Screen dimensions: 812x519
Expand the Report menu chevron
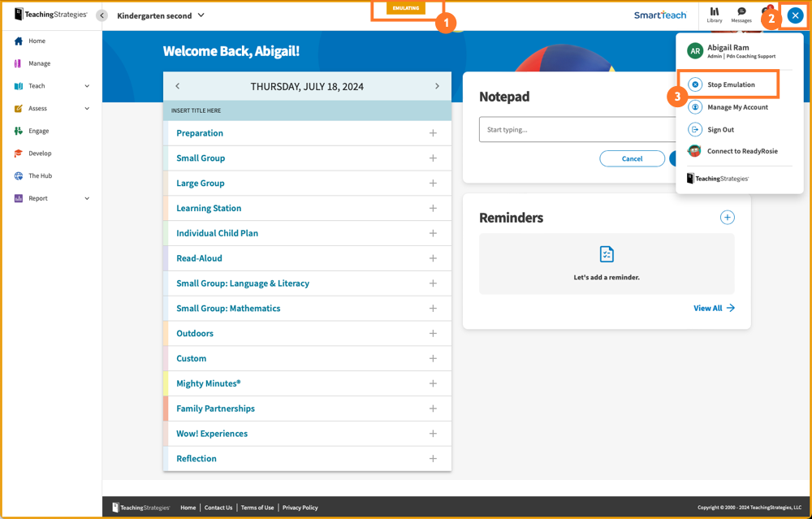[x=85, y=198]
